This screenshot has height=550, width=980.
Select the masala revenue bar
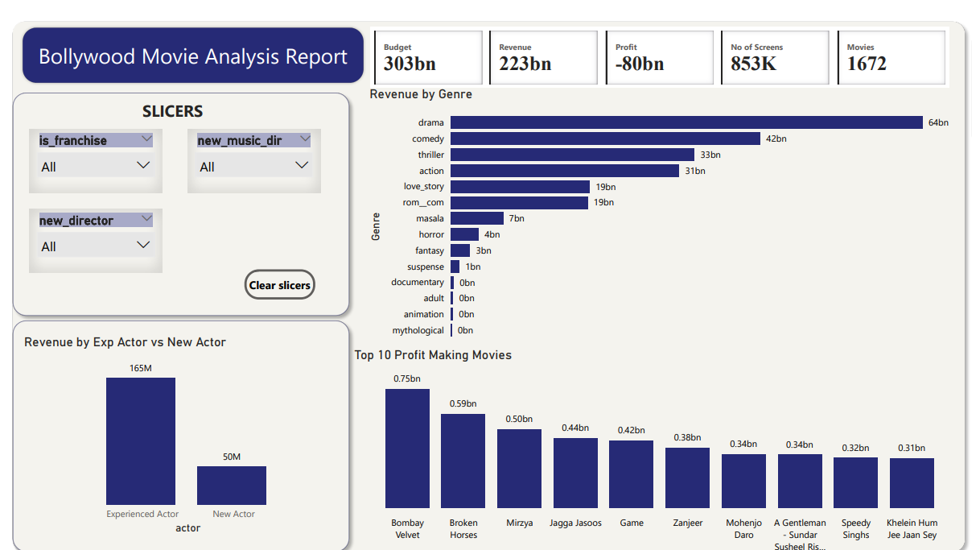[476, 218]
